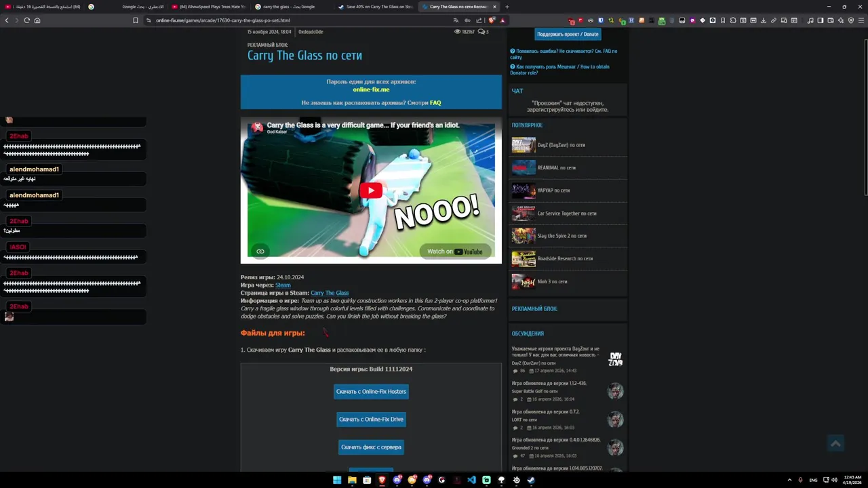Click the page title 'Carry The Glass по сети'
The height and width of the screenshot is (488, 868).
pyautogui.click(x=304, y=56)
